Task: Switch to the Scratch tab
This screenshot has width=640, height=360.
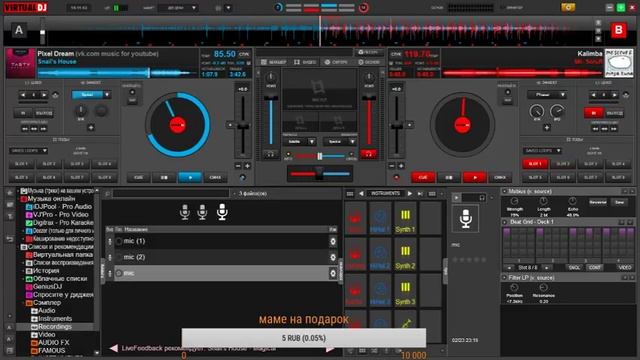Action: coord(336,62)
